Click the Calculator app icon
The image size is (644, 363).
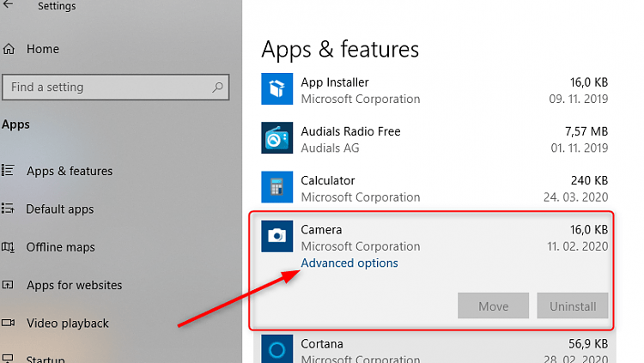point(276,187)
